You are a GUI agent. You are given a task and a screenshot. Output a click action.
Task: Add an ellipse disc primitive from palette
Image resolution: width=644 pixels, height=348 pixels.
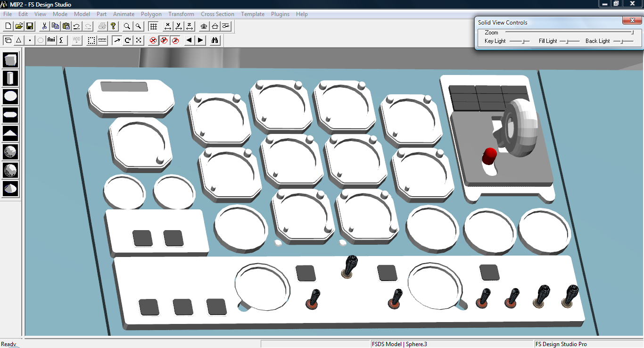click(x=10, y=97)
